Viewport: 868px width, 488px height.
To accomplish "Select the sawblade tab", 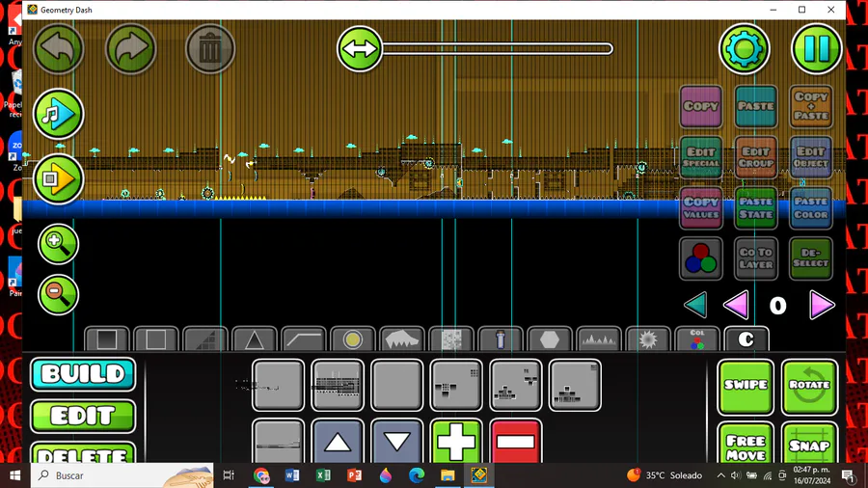I will [648, 339].
